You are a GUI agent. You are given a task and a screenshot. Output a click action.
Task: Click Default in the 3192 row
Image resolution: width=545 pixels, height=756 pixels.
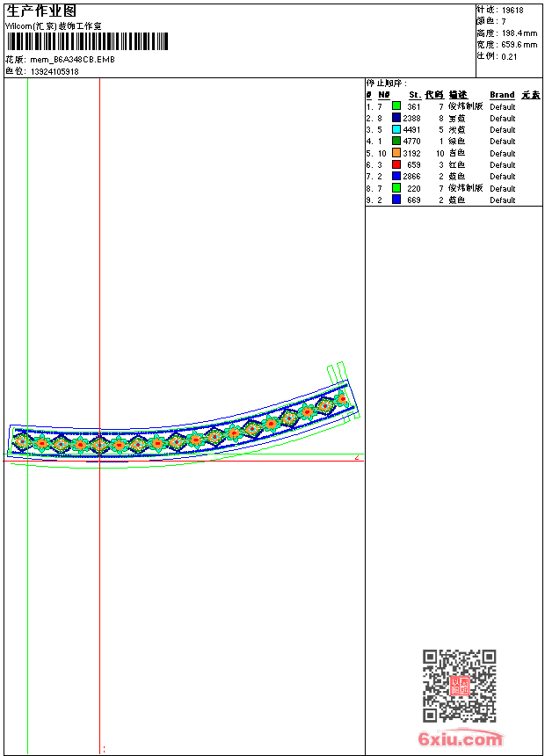pos(503,154)
